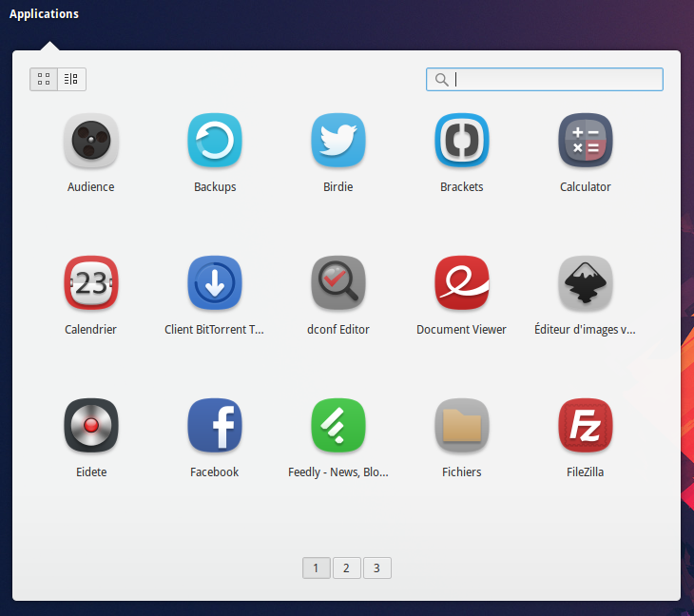Click the Applications panel button
Image resolution: width=694 pixels, height=616 pixels.
click(44, 13)
